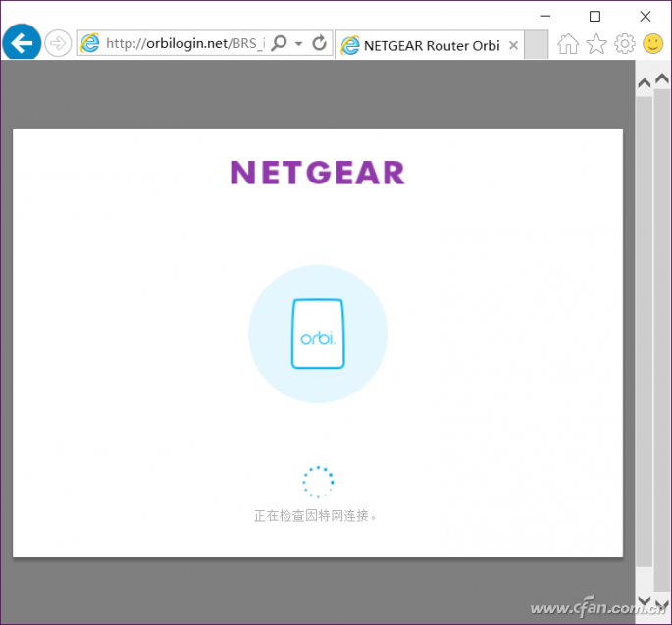
Task: Maximize the browser window
Action: point(594,17)
